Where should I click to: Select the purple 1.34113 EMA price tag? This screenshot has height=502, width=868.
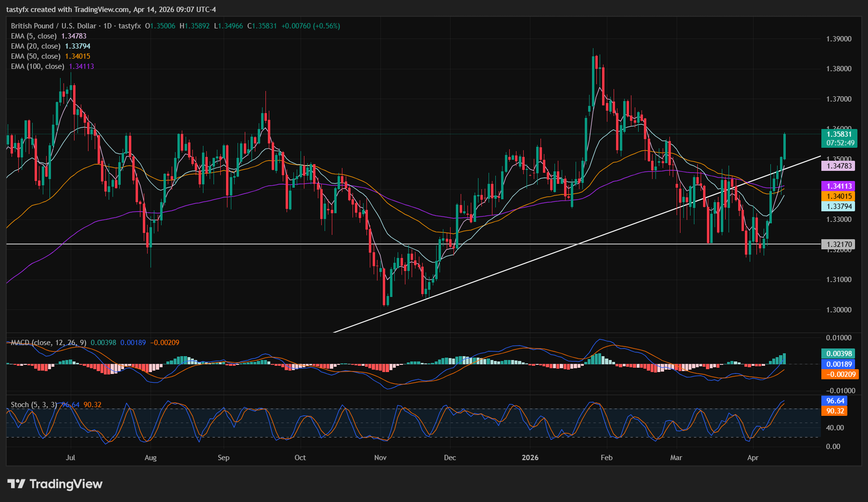point(839,186)
